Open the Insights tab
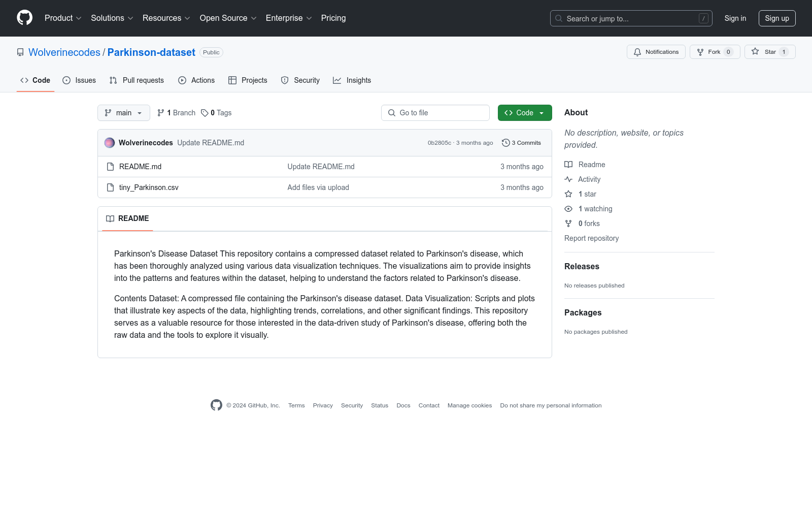 [352, 80]
